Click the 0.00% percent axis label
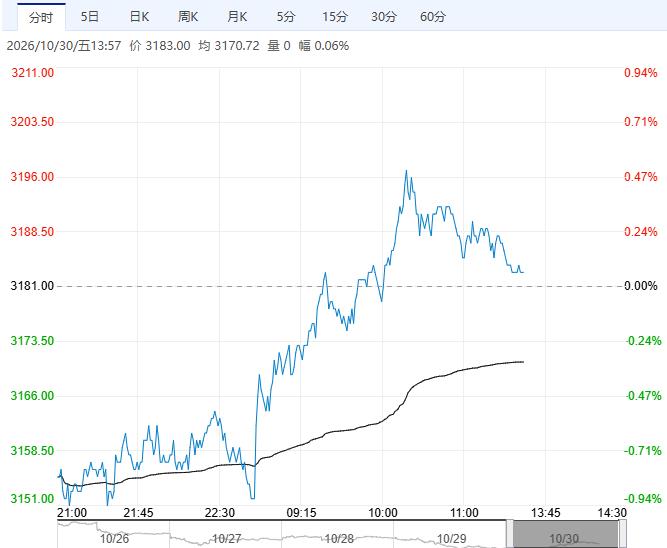The height and width of the screenshot is (548, 667). point(641,286)
